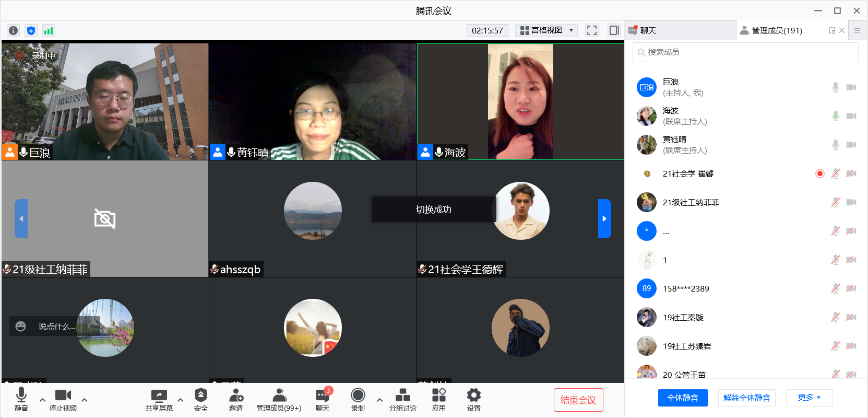This screenshot has width=868, height=418.
Task: Switch to the Chat (聊天) tab
Action: tap(680, 31)
